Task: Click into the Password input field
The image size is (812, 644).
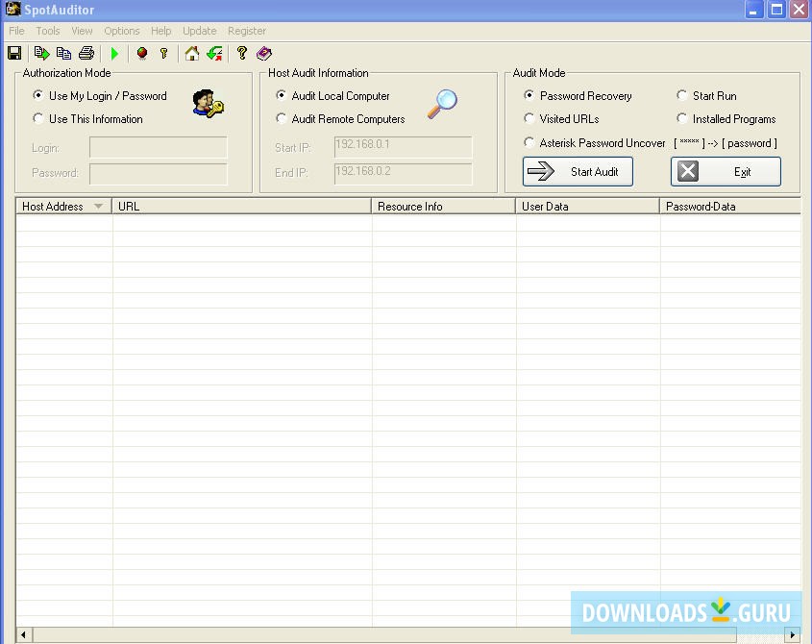Action: pyautogui.click(x=158, y=174)
